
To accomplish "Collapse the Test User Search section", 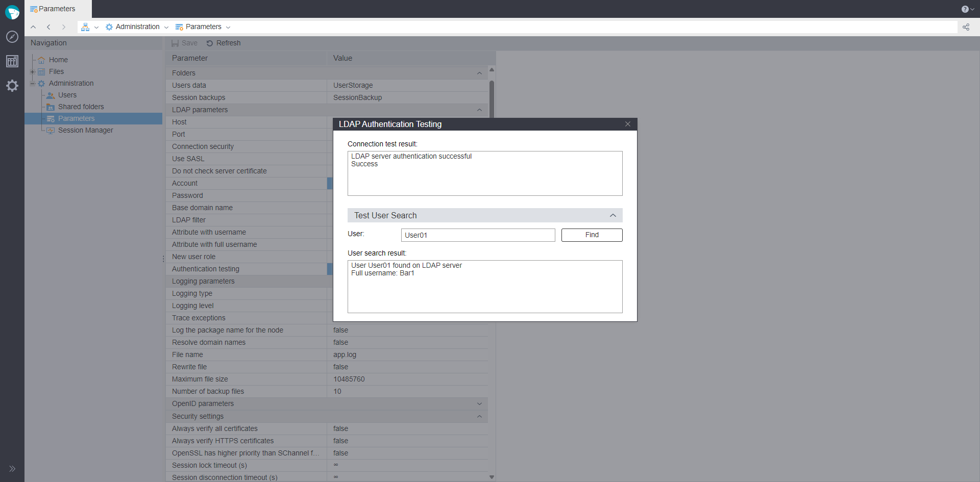I will [x=612, y=216].
